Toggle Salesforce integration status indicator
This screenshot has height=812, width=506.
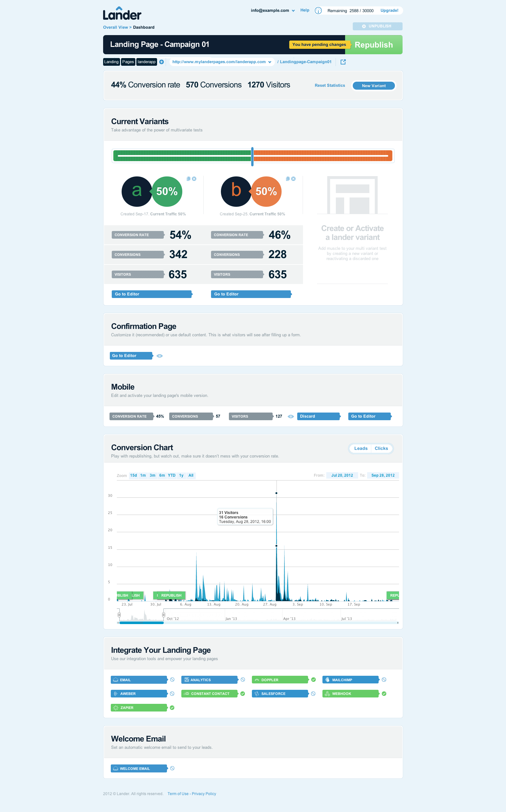pyautogui.click(x=313, y=694)
